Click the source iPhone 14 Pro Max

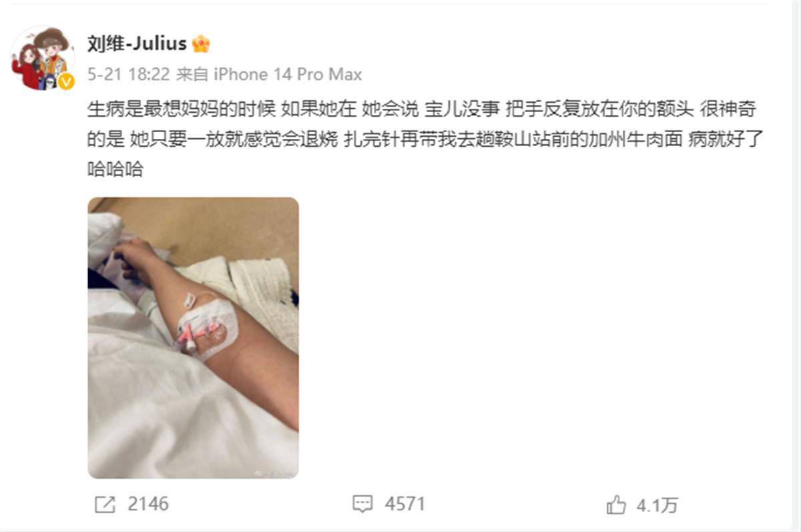coord(288,74)
